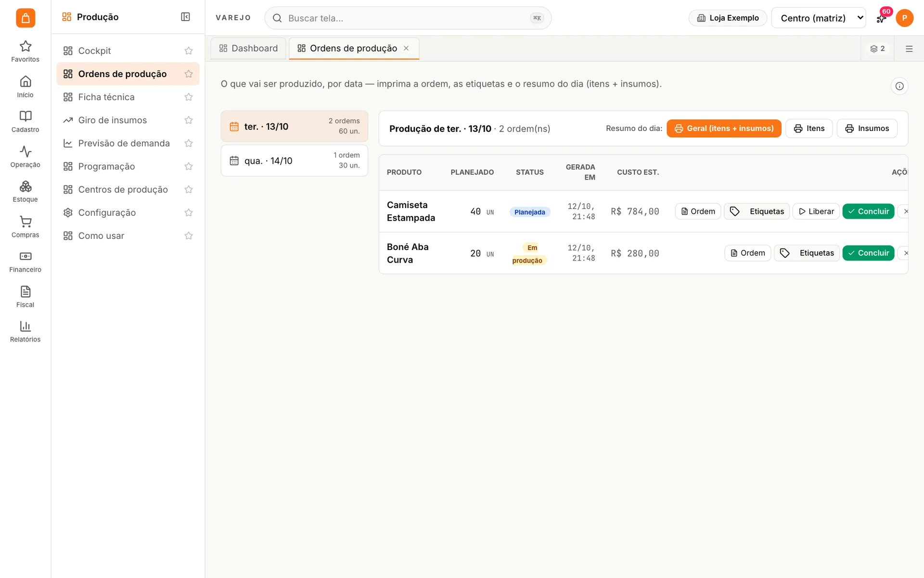Open Centros de produção in the sidebar
Viewport: 924px width, 578px height.
[128, 189]
